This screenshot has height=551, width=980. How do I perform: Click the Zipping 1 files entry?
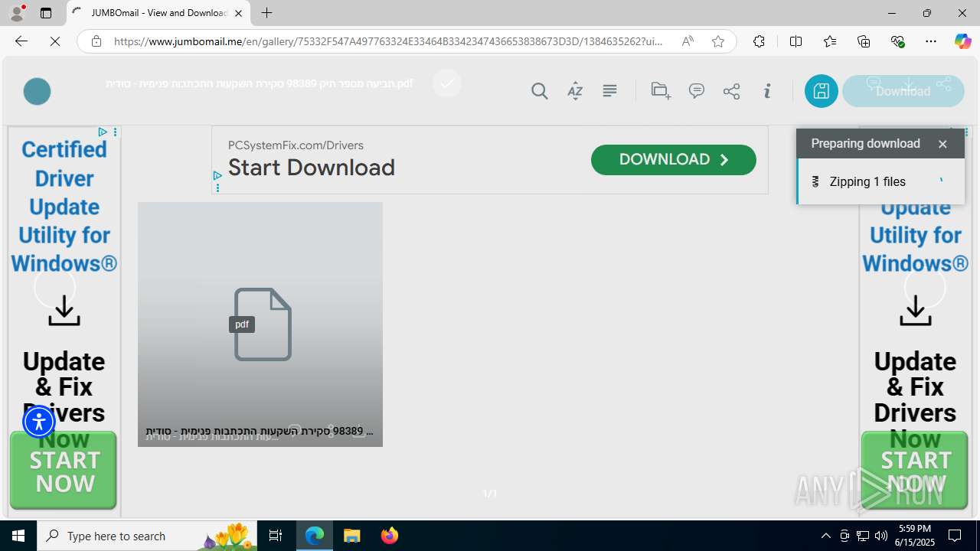pos(880,181)
